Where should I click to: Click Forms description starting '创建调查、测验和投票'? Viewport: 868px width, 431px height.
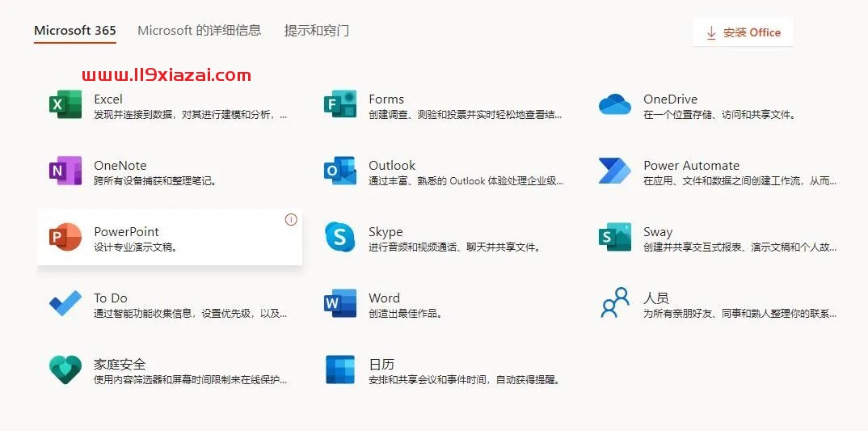point(466,115)
